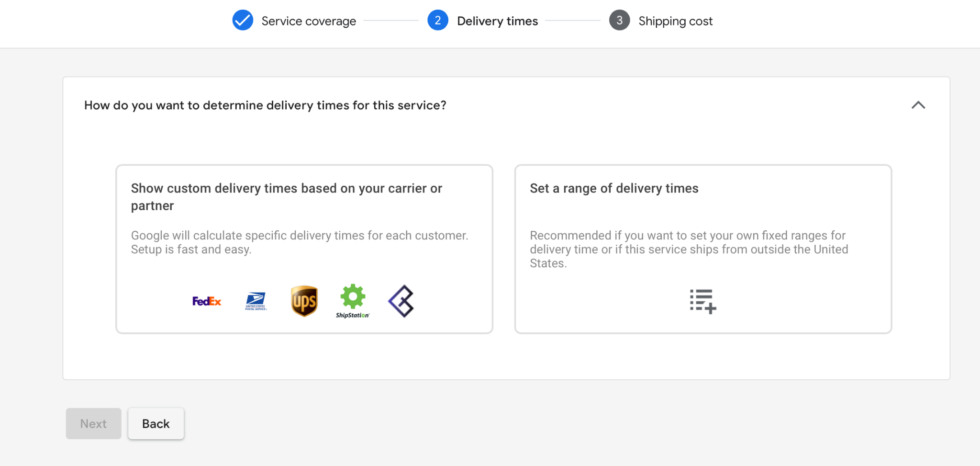Click the greyed-out Next button

pyautogui.click(x=93, y=424)
